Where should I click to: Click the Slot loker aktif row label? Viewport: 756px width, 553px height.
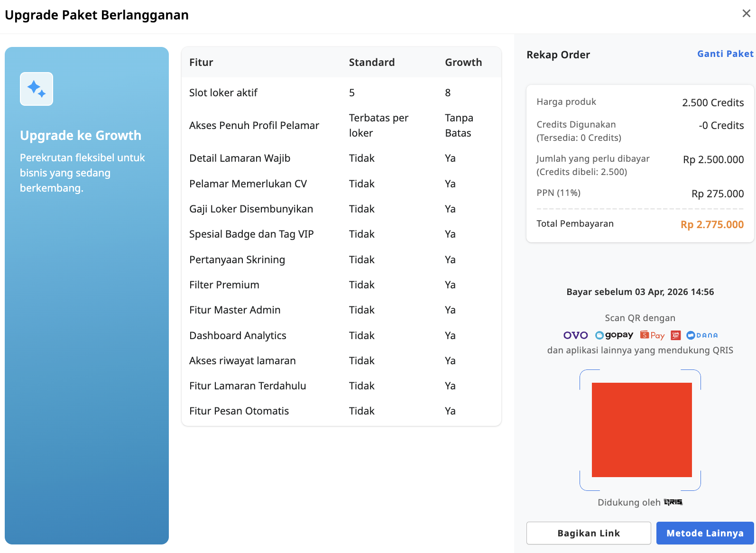[223, 92]
